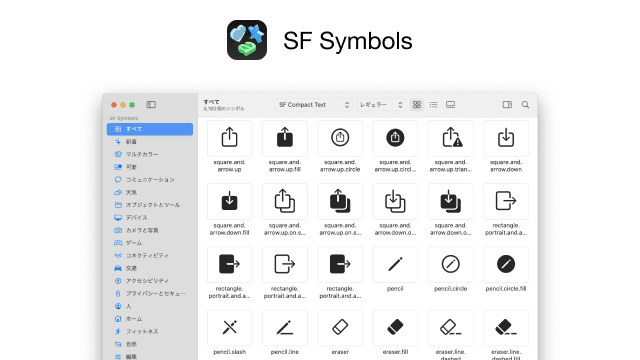
Task: Open the 可変 category
Action: (x=150, y=167)
